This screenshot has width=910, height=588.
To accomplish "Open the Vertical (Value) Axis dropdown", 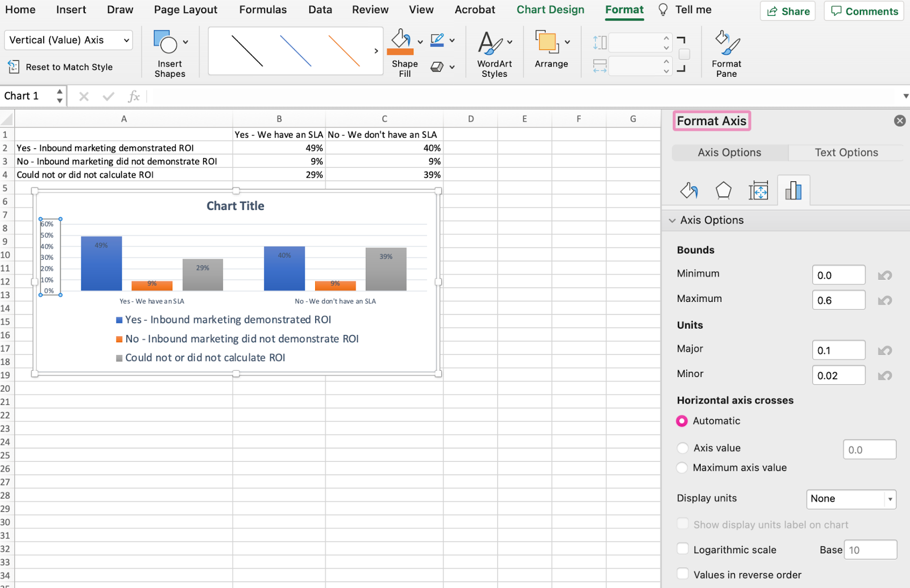I will coord(68,40).
